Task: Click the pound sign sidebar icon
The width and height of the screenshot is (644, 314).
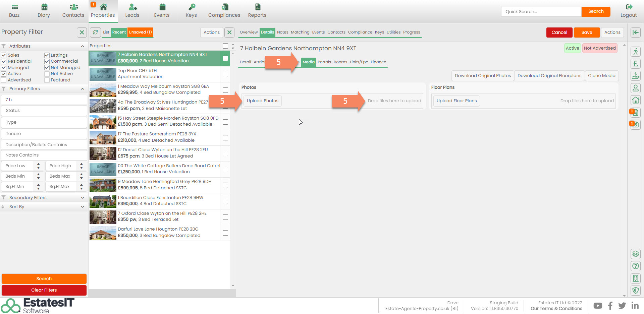Action: click(635, 64)
